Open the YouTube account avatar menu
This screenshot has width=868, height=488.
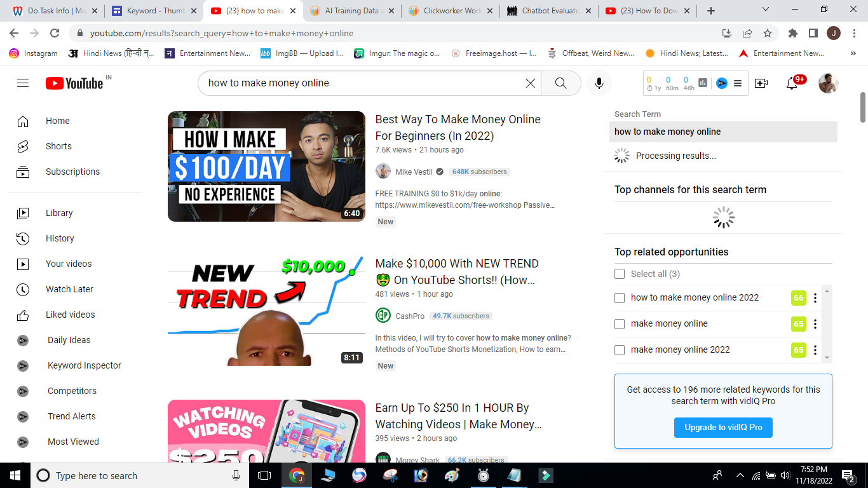(x=828, y=83)
